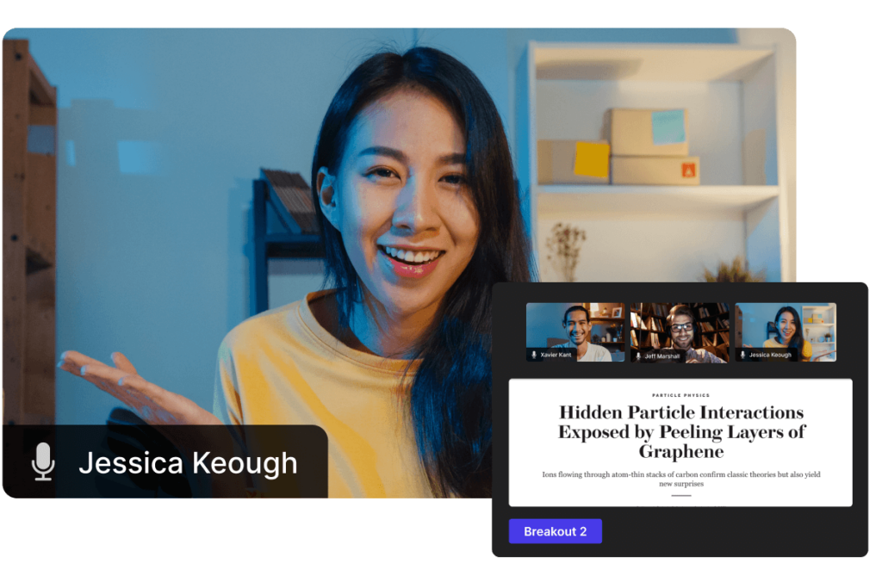Click the Xavier Kant name label

556,355
